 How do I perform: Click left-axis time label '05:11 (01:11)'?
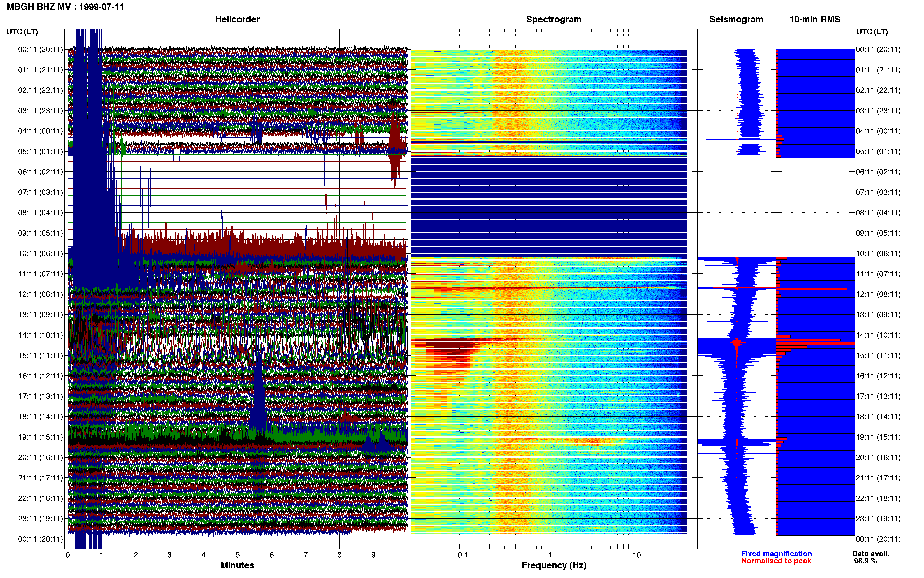(41, 151)
